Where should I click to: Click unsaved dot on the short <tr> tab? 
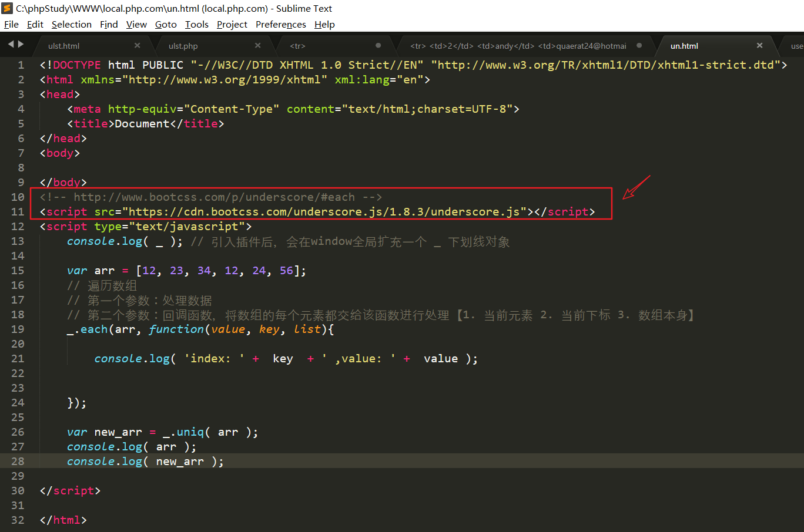pos(378,46)
